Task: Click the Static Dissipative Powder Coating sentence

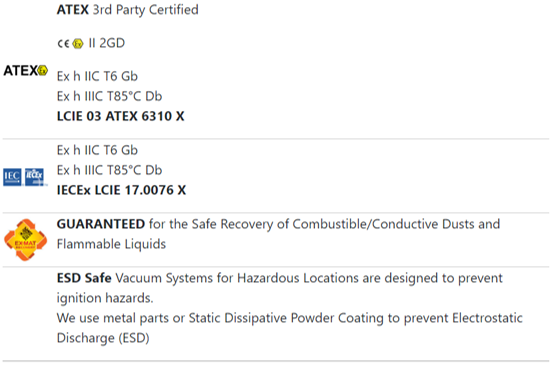Action: tap(289, 318)
